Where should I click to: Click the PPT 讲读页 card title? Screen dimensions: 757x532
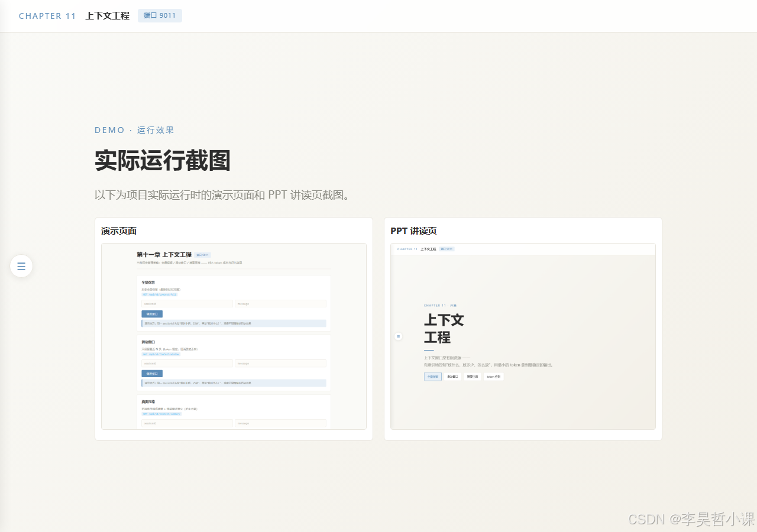coord(413,231)
